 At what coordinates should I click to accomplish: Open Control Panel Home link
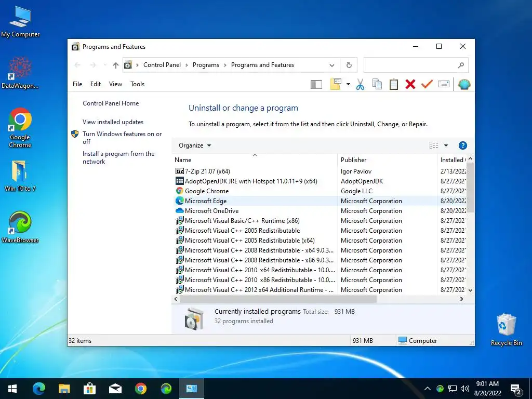[111, 103]
